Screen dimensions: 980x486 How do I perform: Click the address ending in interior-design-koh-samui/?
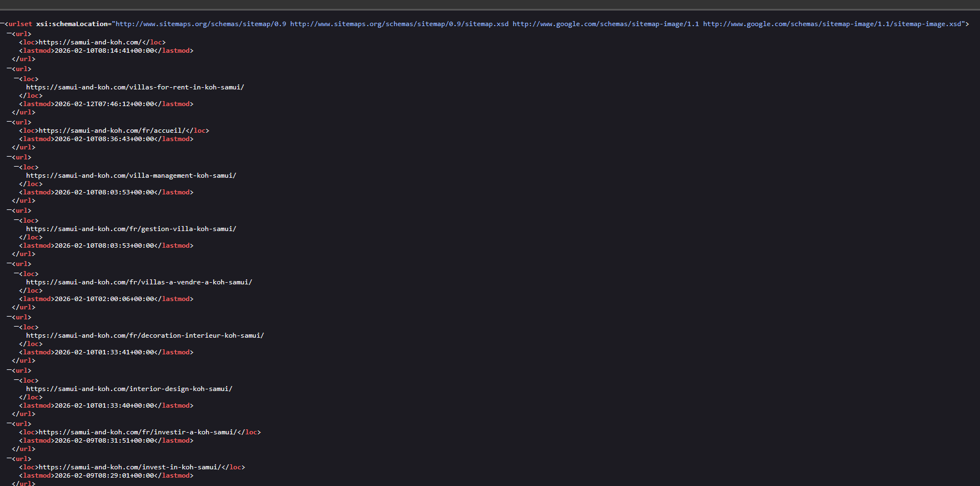click(129, 389)
